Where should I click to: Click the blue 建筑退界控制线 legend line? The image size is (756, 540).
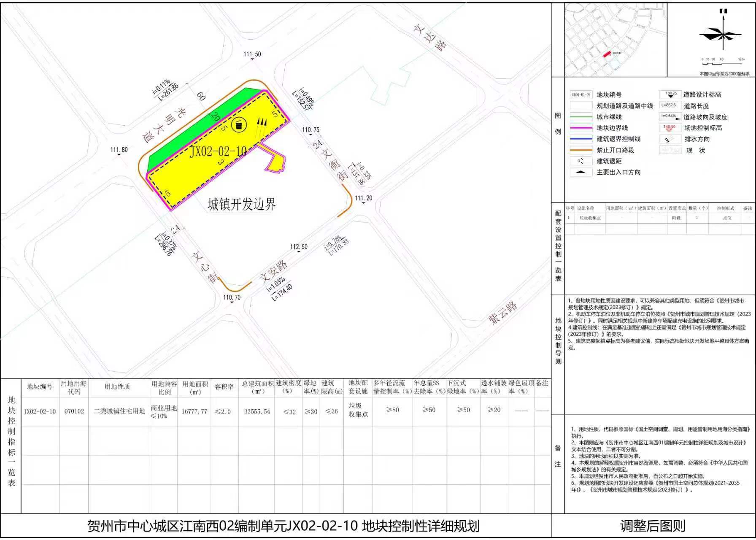click(x=581, y=139)
